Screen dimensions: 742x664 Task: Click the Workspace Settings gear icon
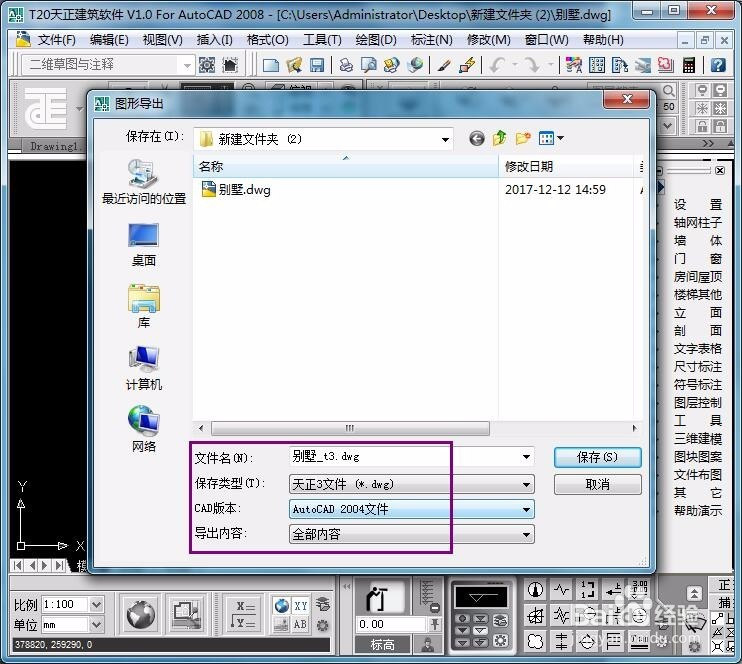pyautogui.click(x=207, y=65)
